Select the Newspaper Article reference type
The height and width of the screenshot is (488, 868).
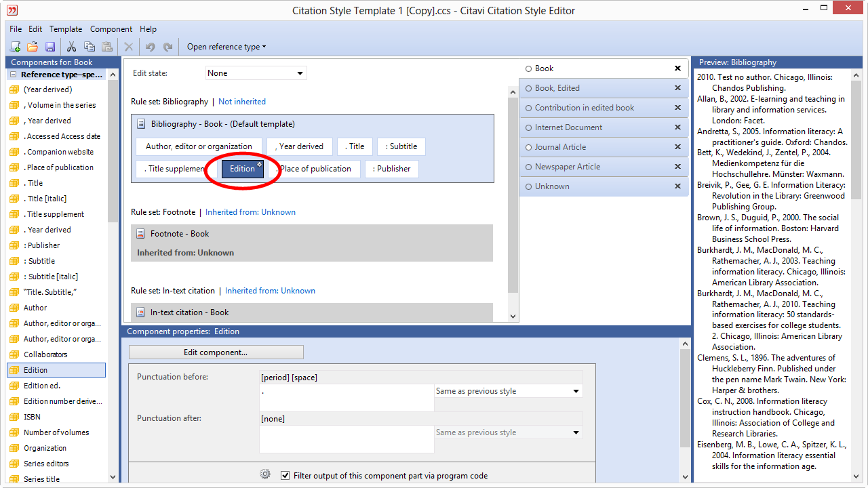(x=604, y=167)
